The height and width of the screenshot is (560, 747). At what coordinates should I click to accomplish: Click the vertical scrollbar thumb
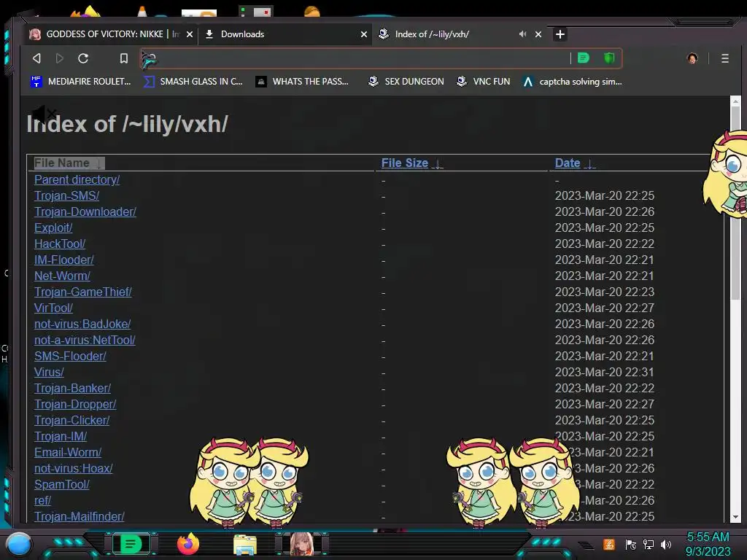(x=735, y=203)
